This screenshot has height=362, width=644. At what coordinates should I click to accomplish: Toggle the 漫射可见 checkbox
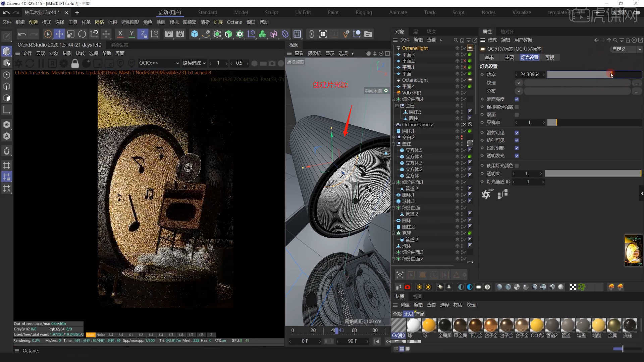[x=517, y=133]
